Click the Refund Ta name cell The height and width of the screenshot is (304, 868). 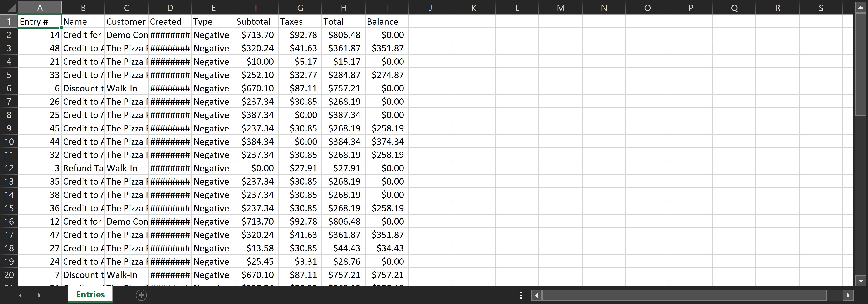coord(83,168)
